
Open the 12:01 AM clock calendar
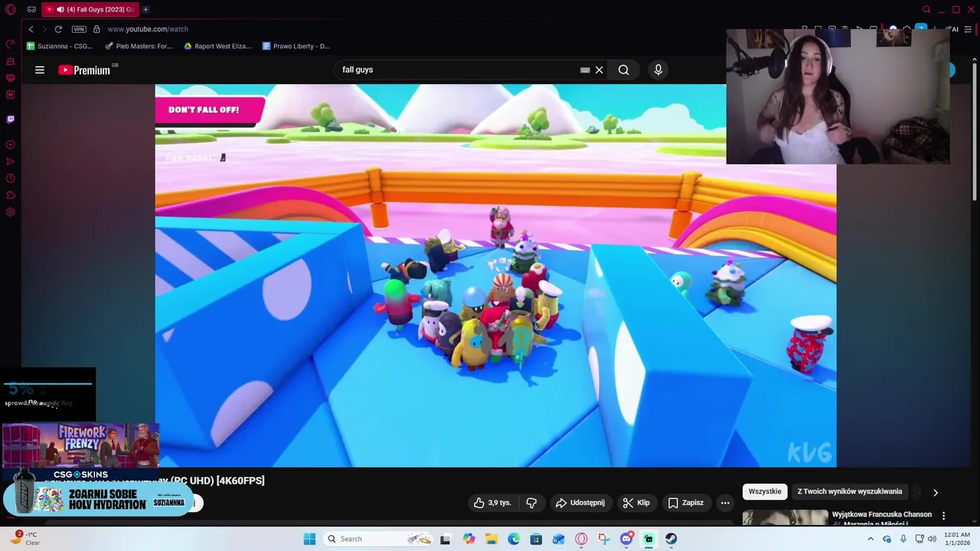point(957,539)
